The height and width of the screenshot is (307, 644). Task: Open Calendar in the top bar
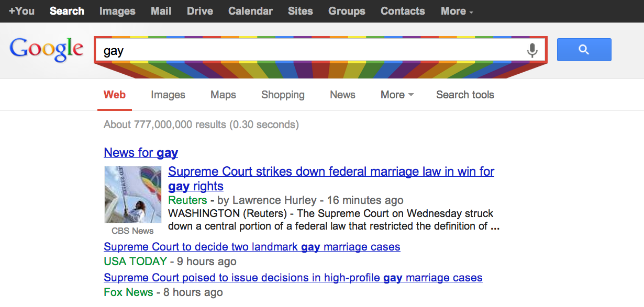coord(250,11)
